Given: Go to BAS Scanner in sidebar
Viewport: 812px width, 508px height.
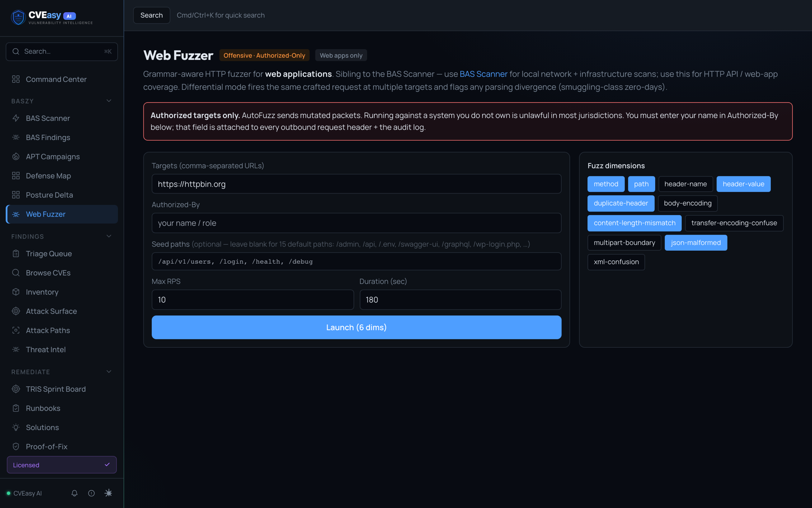Looking at the screenshot, I should click(x=62, y=118).
